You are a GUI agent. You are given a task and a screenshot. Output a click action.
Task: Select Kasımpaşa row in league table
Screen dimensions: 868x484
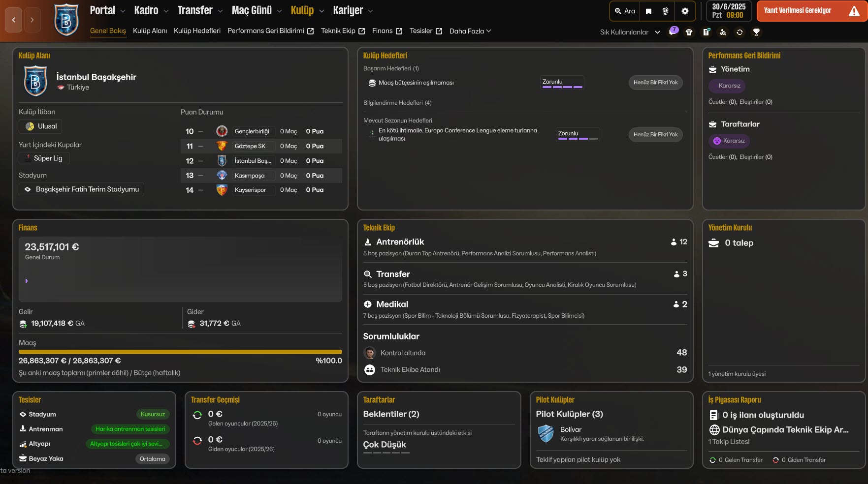point(261,176)
